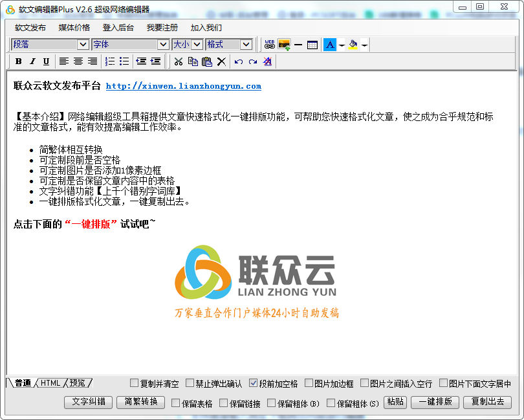The image size is (524, 420).
Task: Uncheck the 段前加空格 checkbox
Action: tap(254, 383)
